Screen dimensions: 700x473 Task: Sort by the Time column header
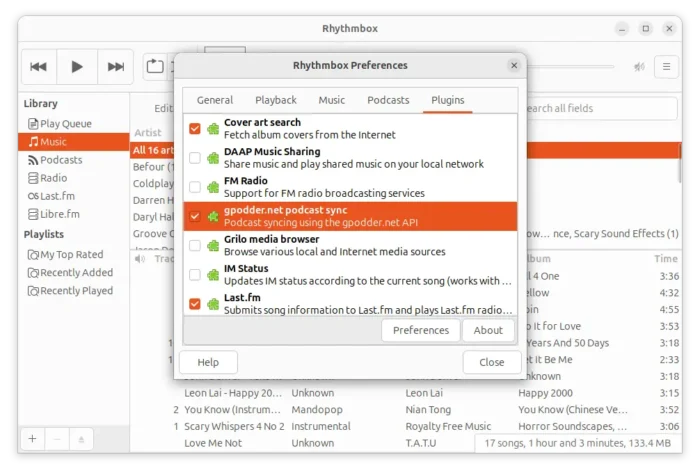point(666,259)
